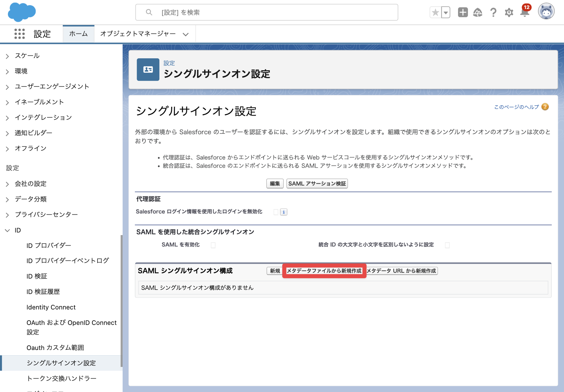Click the 新規 button
Screen dimensions: 564x392
click(275, 271)
